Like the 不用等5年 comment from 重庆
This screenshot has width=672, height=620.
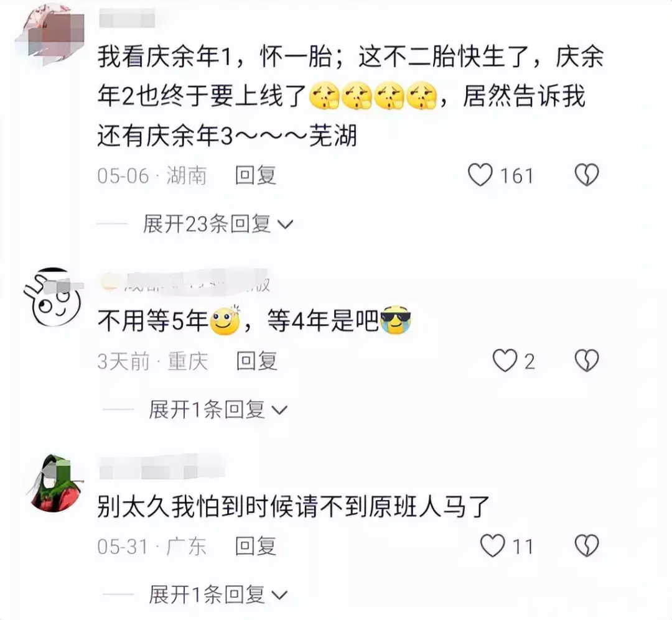point(505,360)
